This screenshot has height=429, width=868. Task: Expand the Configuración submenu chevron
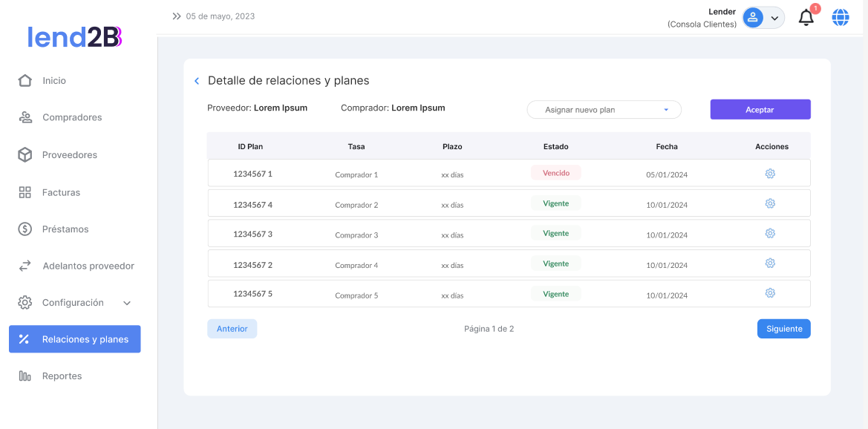pyautogui.click(x=127, y=303)
